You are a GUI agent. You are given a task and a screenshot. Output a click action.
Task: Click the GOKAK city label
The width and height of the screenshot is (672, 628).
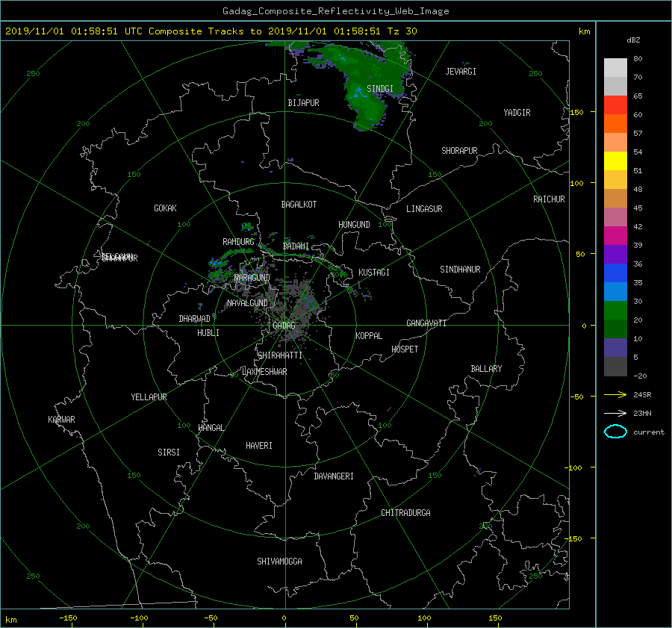[x=166, y=208]
